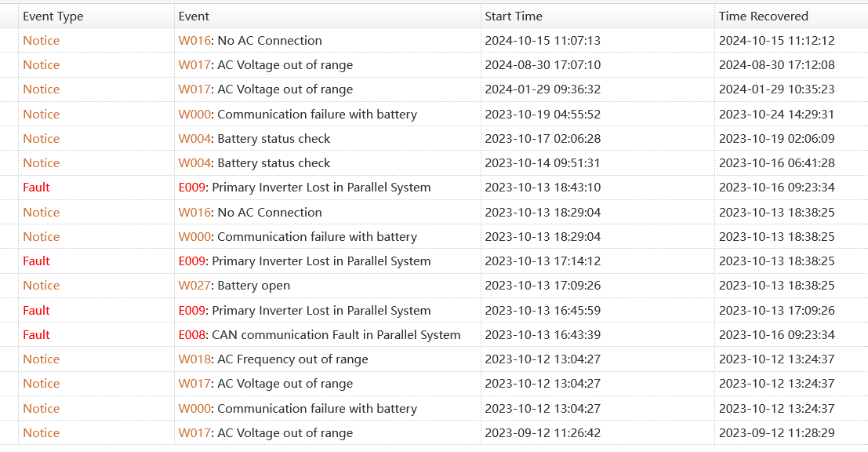Click the Time Recovered column header
The width and height of the screenshot is (868, 452).
763,16
